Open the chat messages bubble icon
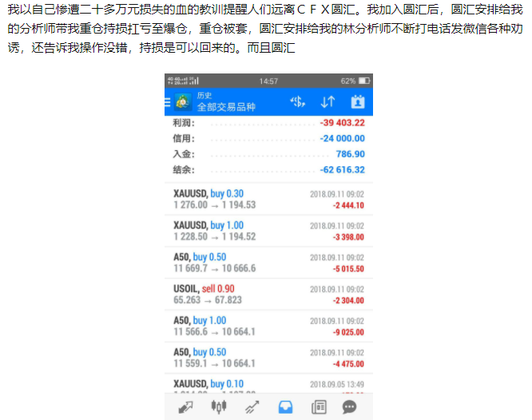The image size is (532, 420). click(349, 407)
